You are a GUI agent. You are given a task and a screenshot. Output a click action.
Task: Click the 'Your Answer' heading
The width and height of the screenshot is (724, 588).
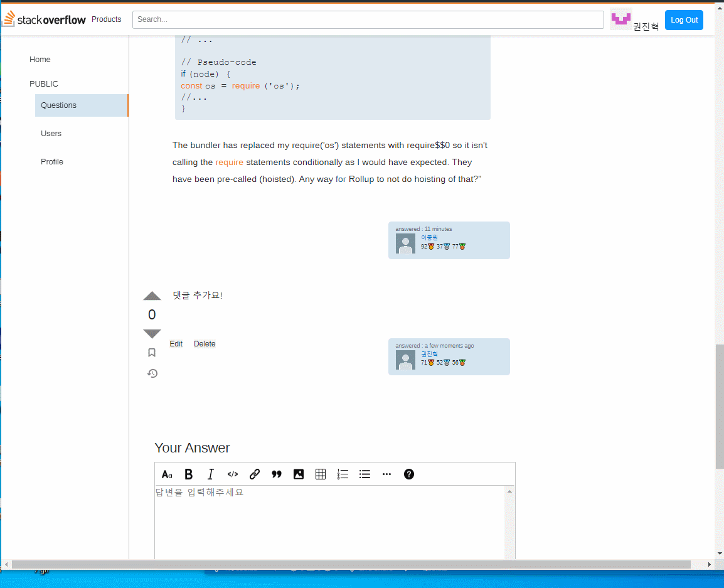click(x=192, y=447)
